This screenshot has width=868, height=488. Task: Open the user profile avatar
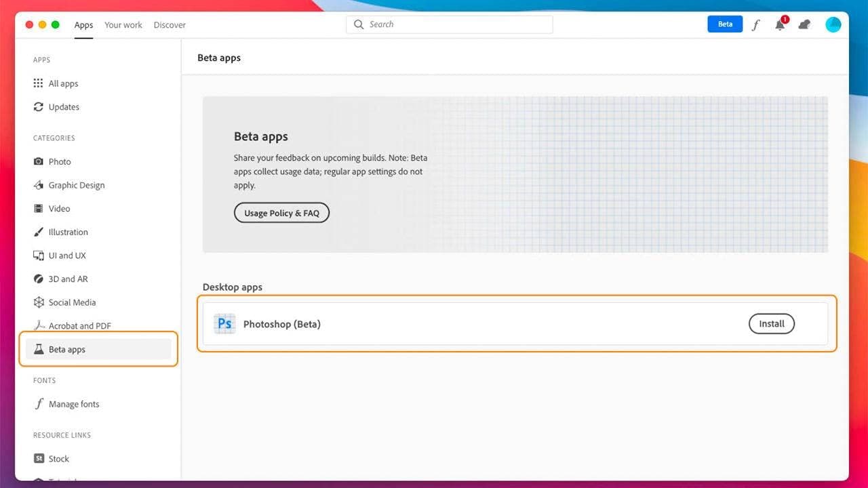pyautogui.click(x=833, y=24)
